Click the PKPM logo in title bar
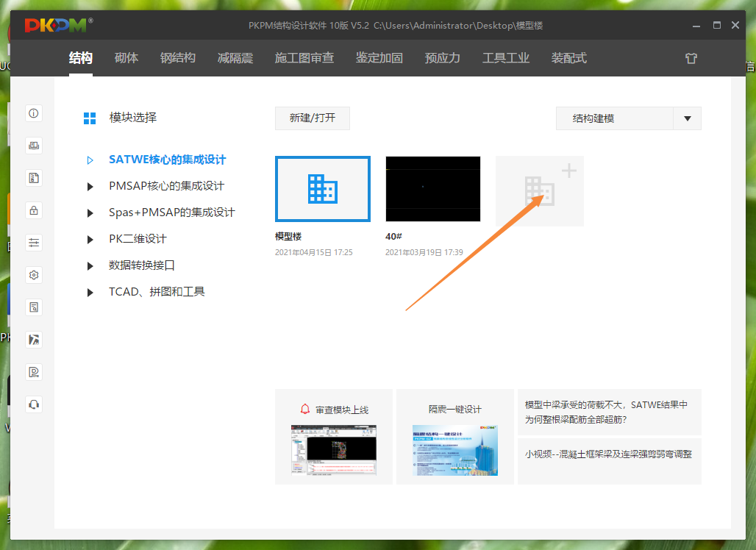Viewport: 756px width, 550px height. click(x=57, y=24)
